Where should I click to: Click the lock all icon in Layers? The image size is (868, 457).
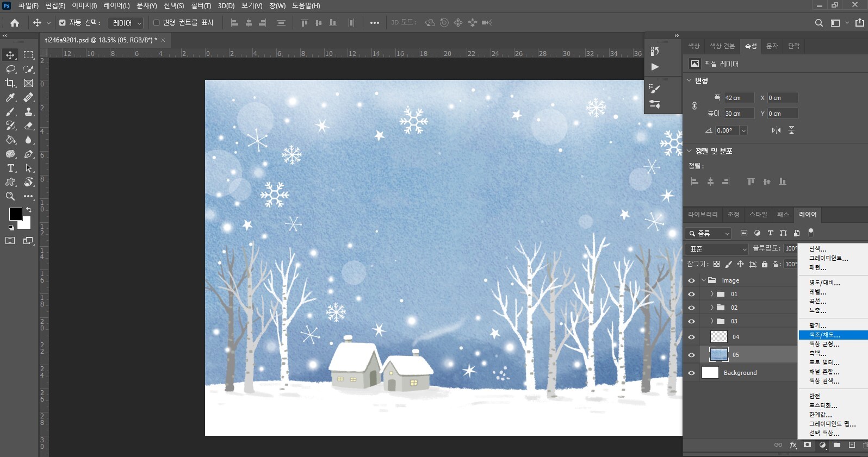(x=765, y=264)
